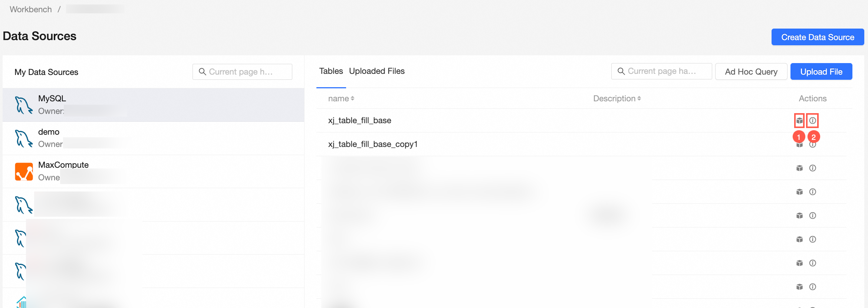
Task: Select the Tables tab
Action: tap(331, 71)
